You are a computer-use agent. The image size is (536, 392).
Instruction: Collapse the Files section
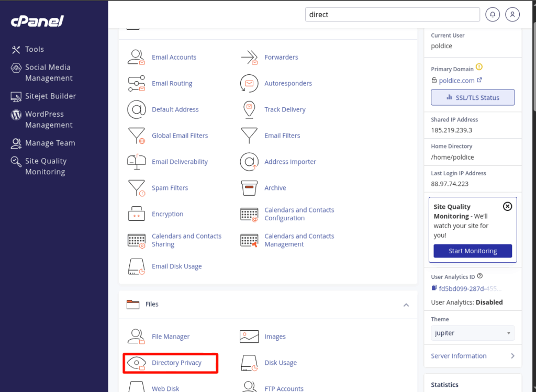coord(406,305)
